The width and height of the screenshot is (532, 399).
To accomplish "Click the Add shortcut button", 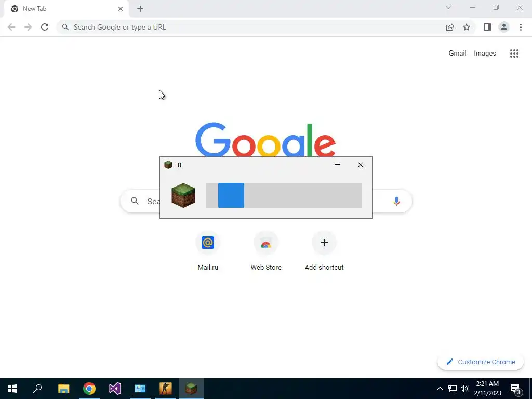I will (324, 251).
